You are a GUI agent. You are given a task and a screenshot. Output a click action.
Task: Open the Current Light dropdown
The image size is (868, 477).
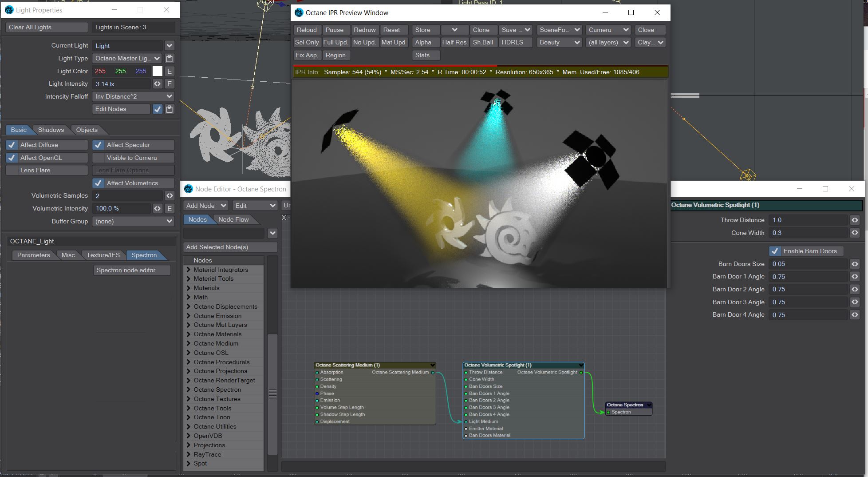point(169,46)
